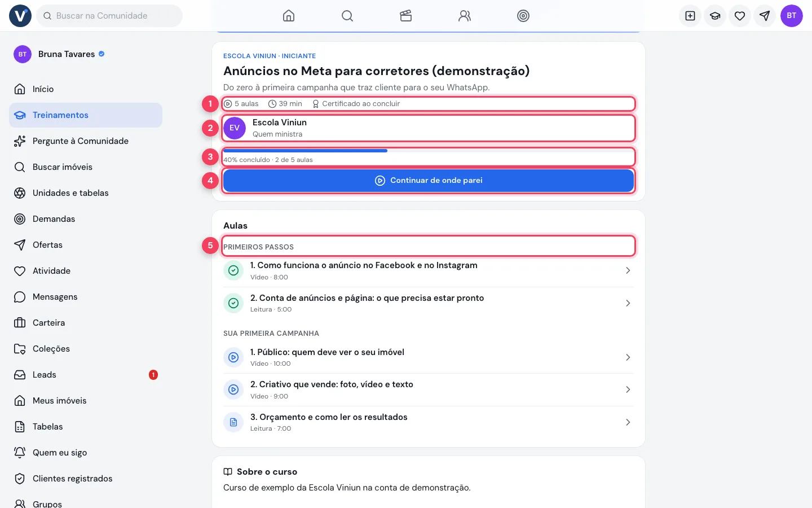Image resolution: width=812 pixels, height=508 pixels.
Task: Click the course progress bar
Action: [429, 151]
